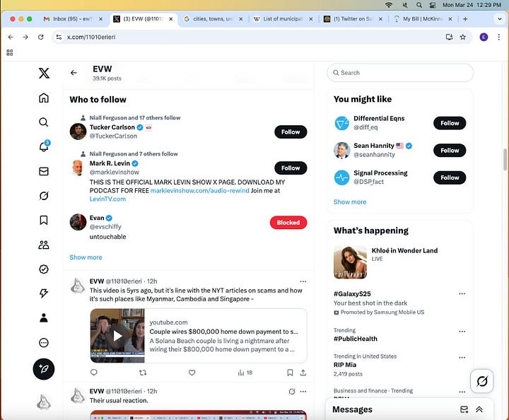Switch to 'cities, towns' Google tab

(213, 19)
